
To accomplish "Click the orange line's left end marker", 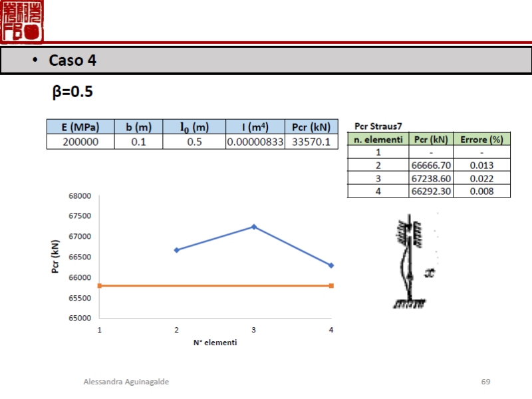I will click(100, 286).
